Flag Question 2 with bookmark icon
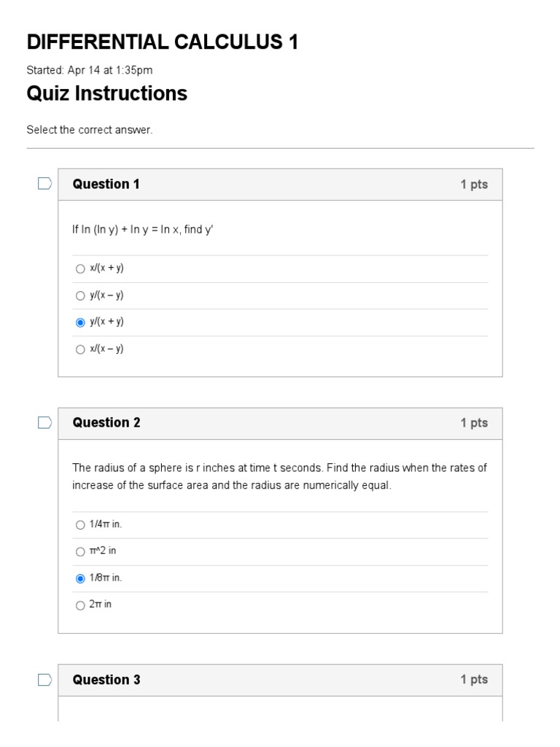 coord(44,422)
